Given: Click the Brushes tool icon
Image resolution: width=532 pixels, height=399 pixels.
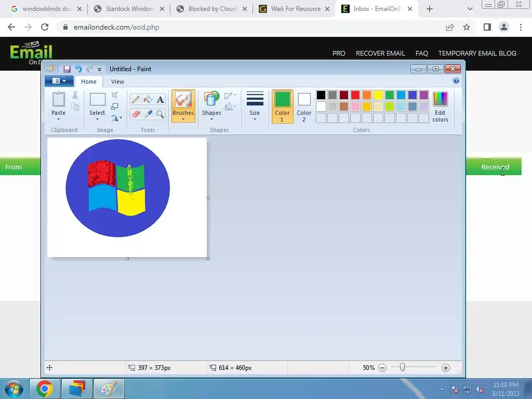Looking at the screenshot, I should tap(183, 100).
